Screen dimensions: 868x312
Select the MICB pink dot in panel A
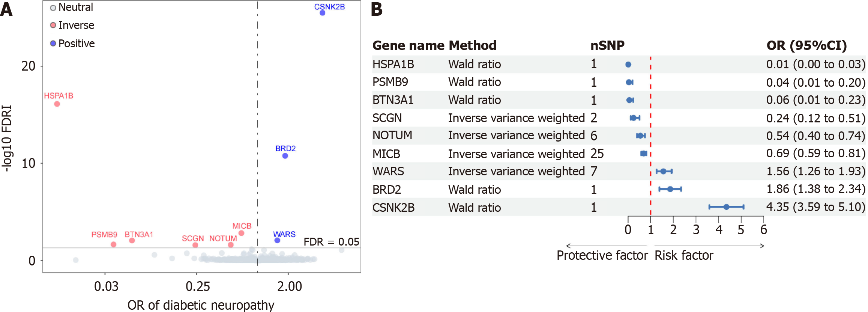point(242,233)
